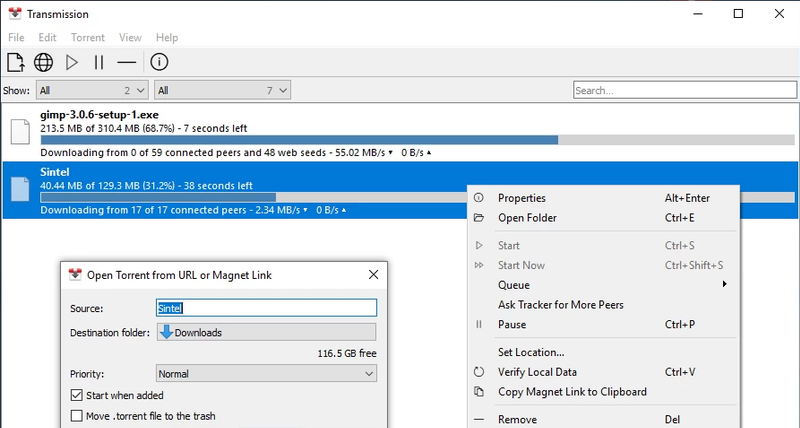Open the Torrent menu
Screen dimensions: 800x428
pyautogui.click(x=88, y=37)
